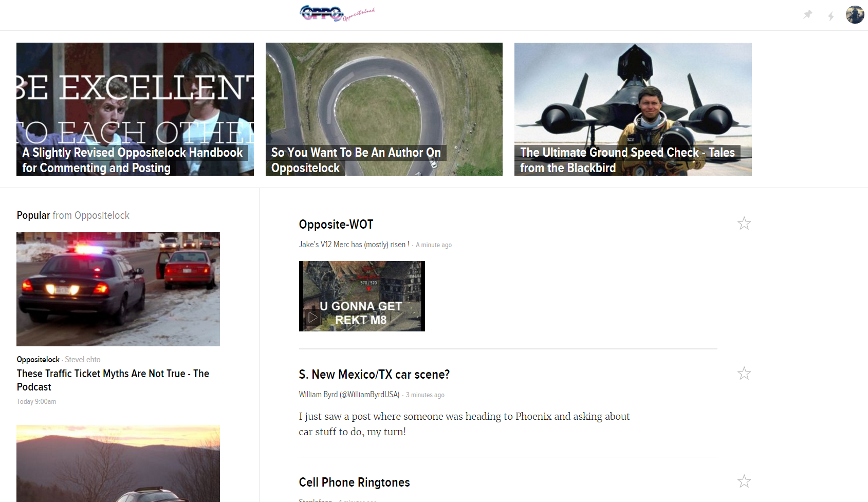Play the U GONNA GET REKT M8 video

pyautogui.click(x=362, y=296)
